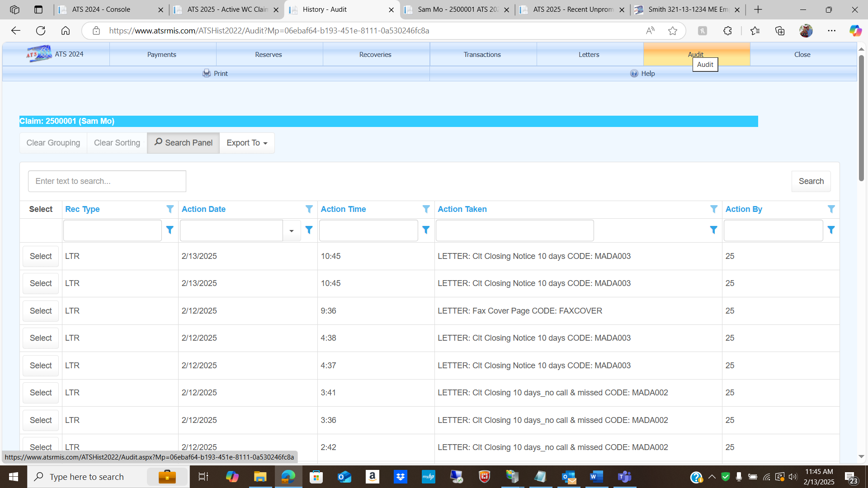Image resolution: width=868 pixels, height=488 pixels.
Task: Expand the Export To dropdown
Action: tap(247, 143)
